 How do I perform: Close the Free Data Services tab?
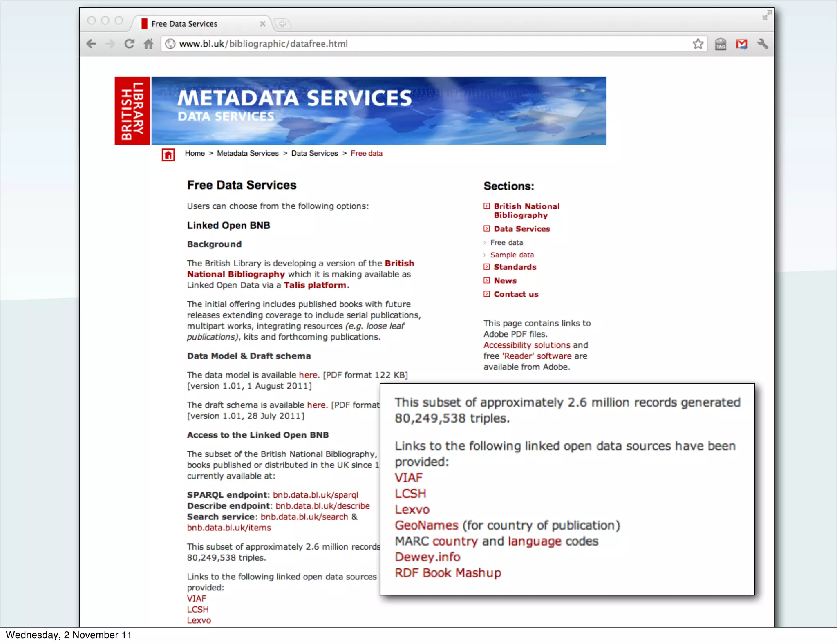click(262, 24)
